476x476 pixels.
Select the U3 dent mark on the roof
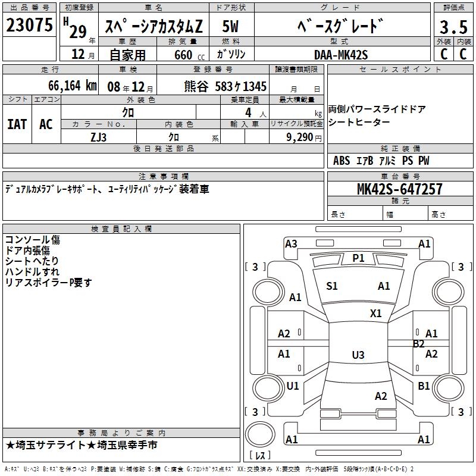(x=358, y=355)
